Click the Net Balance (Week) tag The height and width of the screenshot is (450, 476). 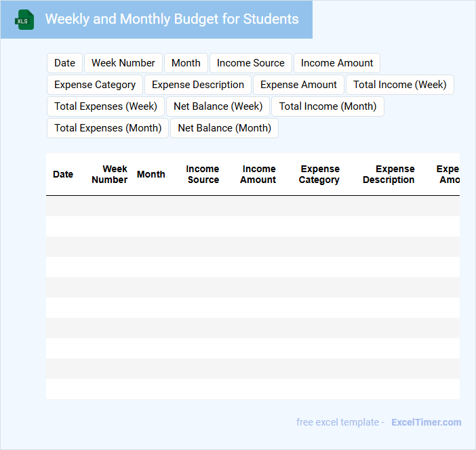tap(218, 106)
